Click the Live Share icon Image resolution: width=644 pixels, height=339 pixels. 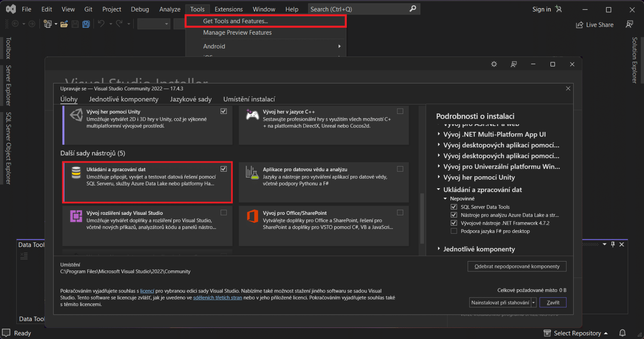click(579, 25)
